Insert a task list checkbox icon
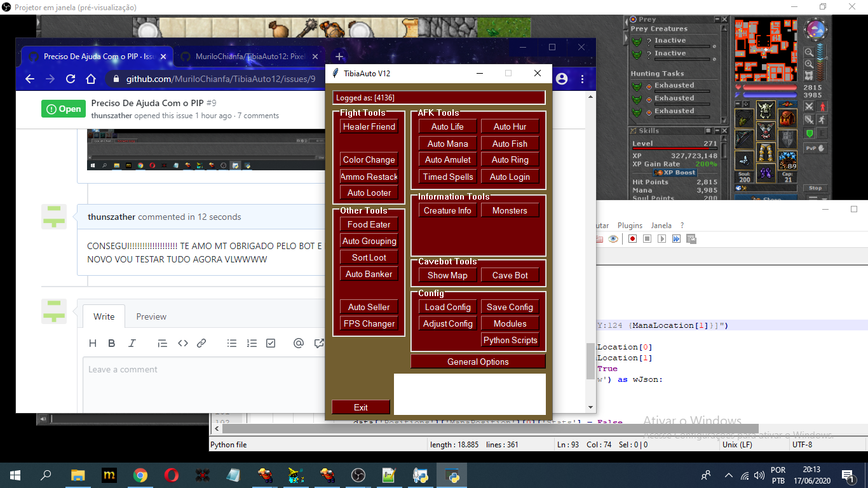 [x=271, y=343]
